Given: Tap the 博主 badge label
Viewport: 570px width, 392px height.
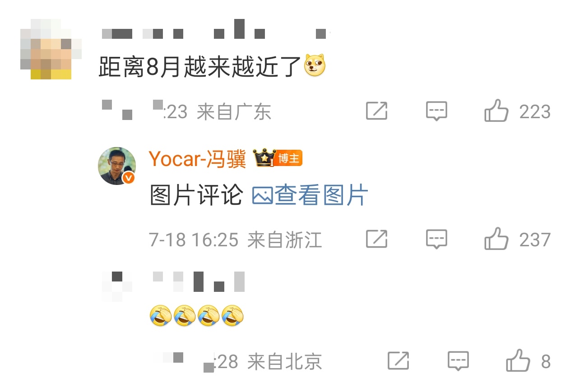Looking at the screenshot, I should pos(288,158).
